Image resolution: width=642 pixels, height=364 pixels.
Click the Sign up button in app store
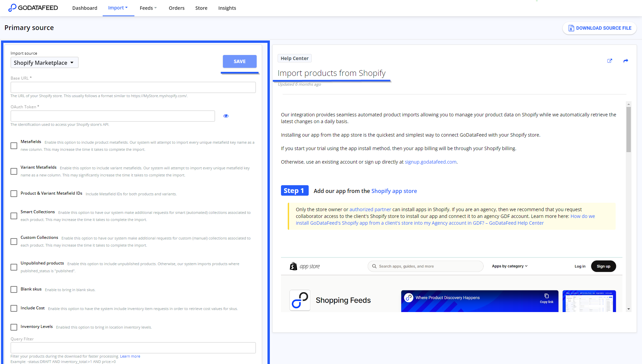coord(603,266)
